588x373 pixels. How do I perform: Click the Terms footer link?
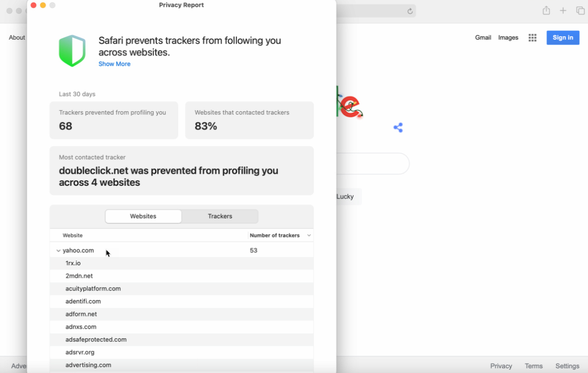tap(534, 366)
